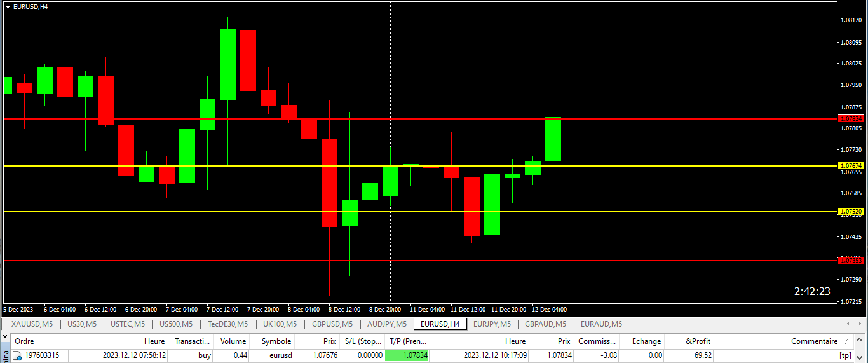Sort by the Commentaire column header
Image resolution: width=868 pixels, height=363 pixels.
click(x=784, y=341)
